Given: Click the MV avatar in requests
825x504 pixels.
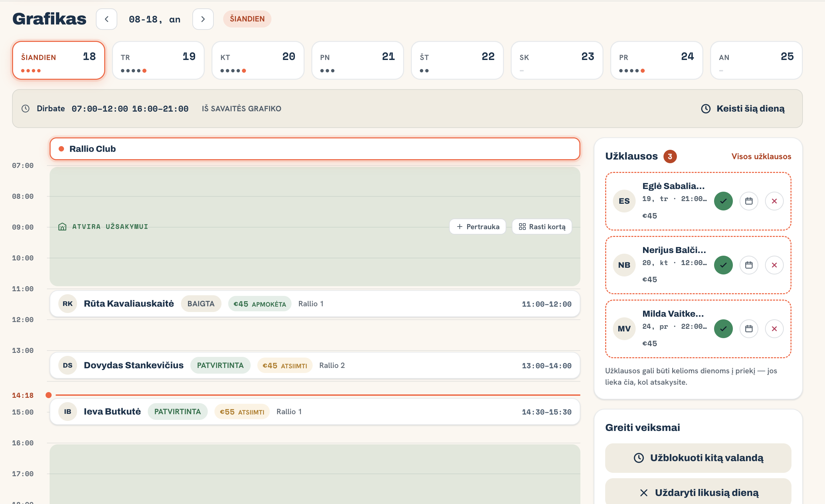Looking at the screenshot, I should (624, 329).
